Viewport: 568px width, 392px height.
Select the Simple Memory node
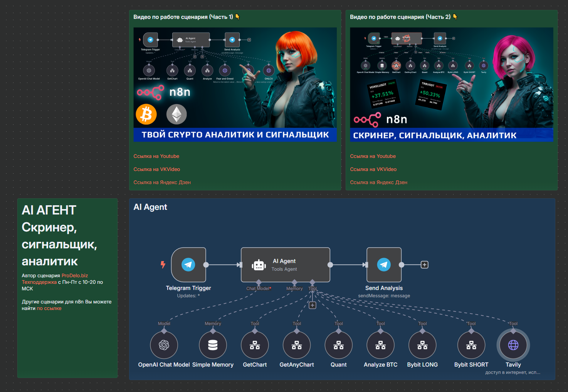click(213, 345)
